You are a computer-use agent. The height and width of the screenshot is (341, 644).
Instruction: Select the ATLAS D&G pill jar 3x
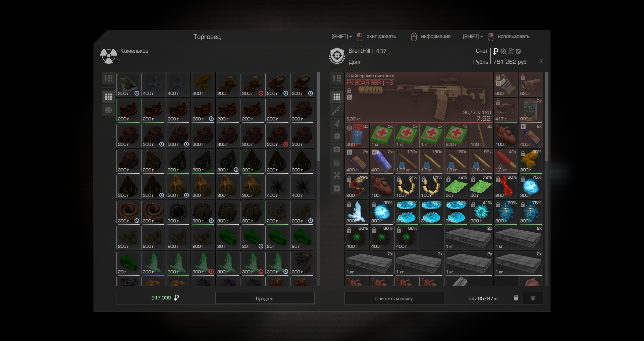(357, 135)
